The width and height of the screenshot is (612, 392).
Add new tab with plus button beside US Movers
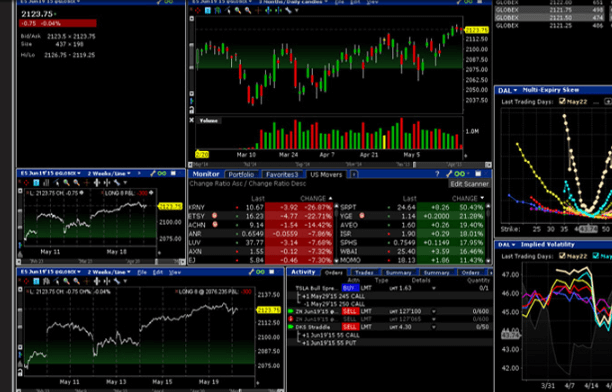point(354,175)
